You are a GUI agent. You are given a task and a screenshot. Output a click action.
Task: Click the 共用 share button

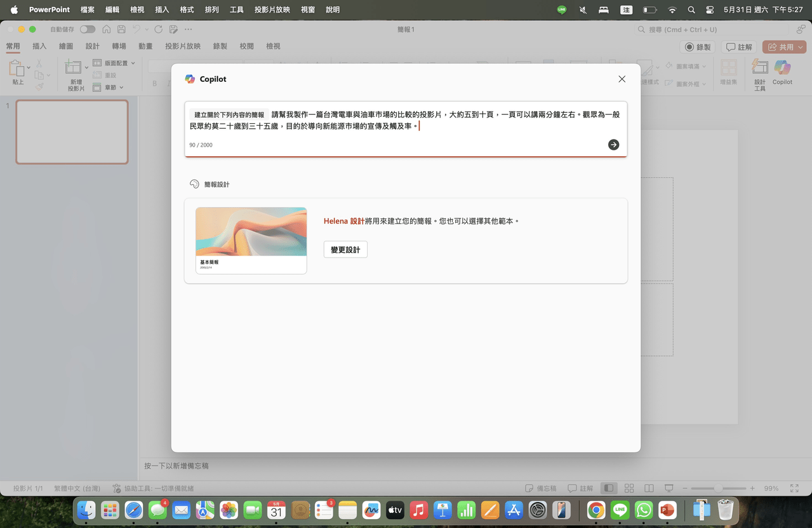coord(784,47)
